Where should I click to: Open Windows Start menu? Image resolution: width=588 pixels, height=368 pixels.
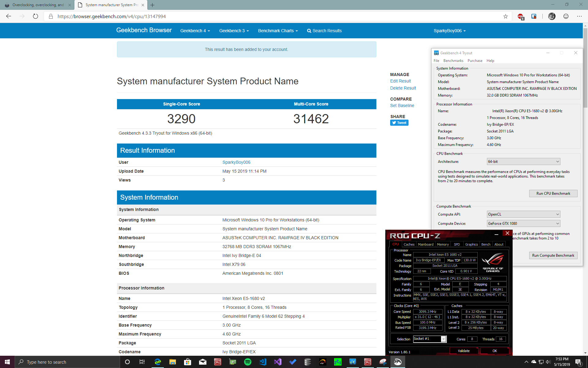tap(7, 362)
